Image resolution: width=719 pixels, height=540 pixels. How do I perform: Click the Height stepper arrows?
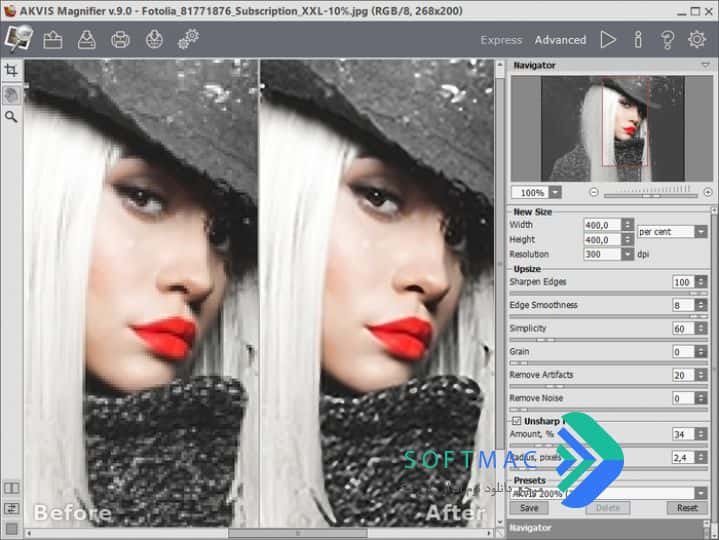click(628, 240)
